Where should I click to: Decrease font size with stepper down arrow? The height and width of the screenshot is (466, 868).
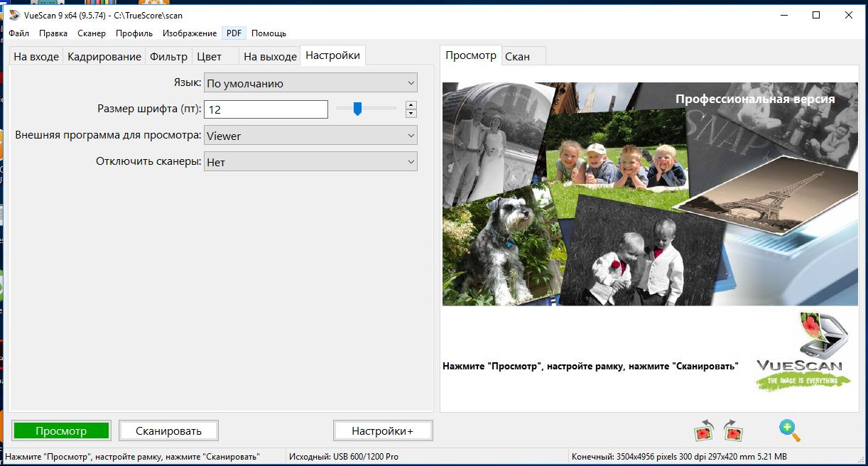411,114
